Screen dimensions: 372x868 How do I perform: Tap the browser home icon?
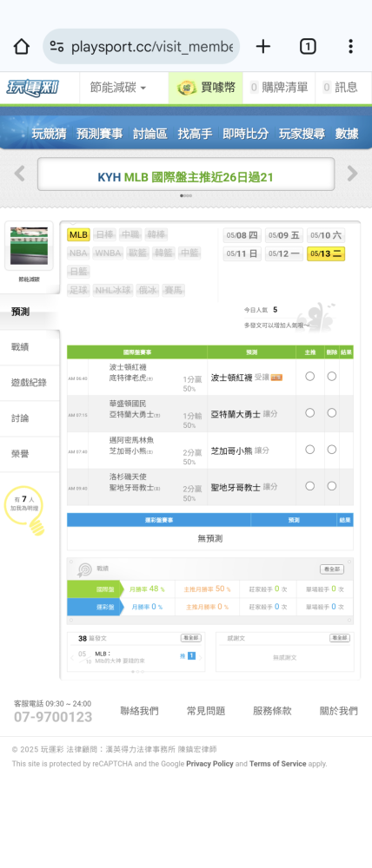(x=21, y=47)
